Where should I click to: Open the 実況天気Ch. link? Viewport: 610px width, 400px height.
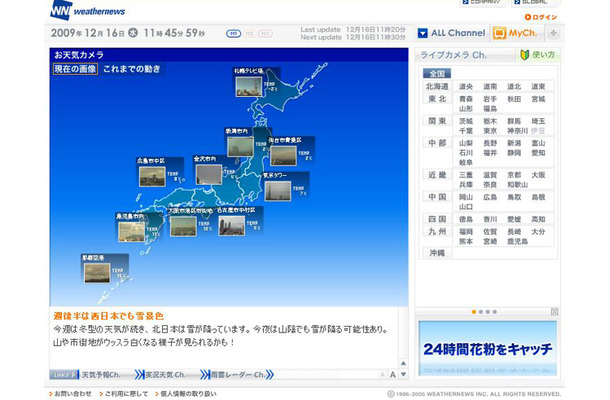pyautogui.click(x=165, y=375)
